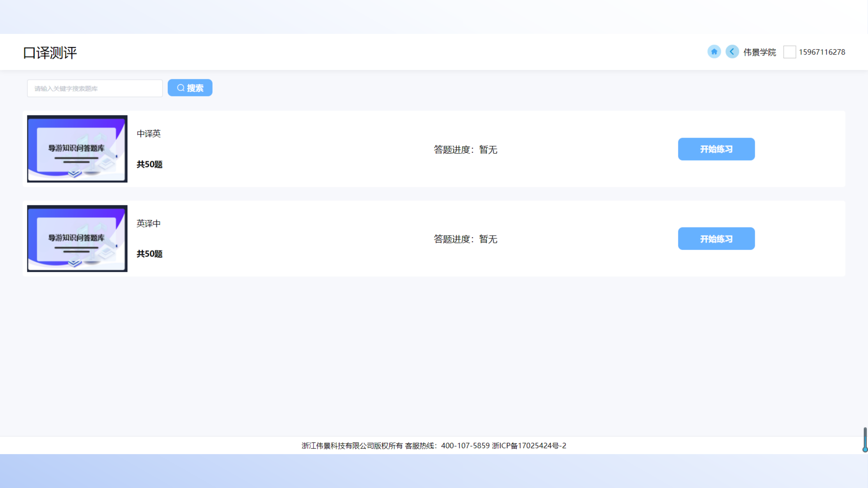Click the 口译测评 page title
868x488 pixels.
(x=50, y=53)
